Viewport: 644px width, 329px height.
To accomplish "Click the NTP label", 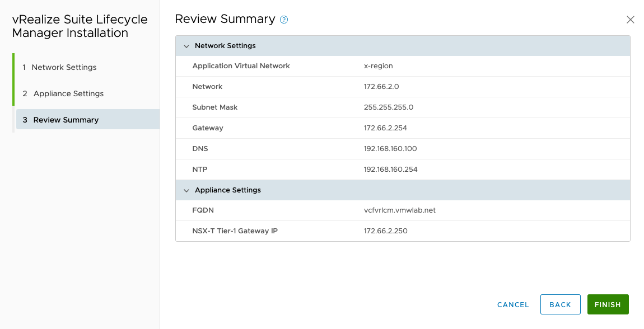I will 199,170.
